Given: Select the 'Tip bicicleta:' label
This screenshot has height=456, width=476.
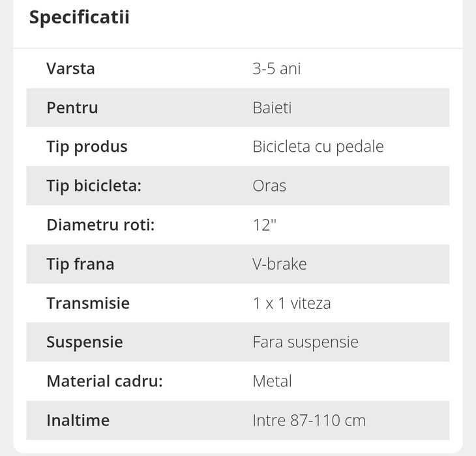Looking at the screenshot, I should [94, 186].
